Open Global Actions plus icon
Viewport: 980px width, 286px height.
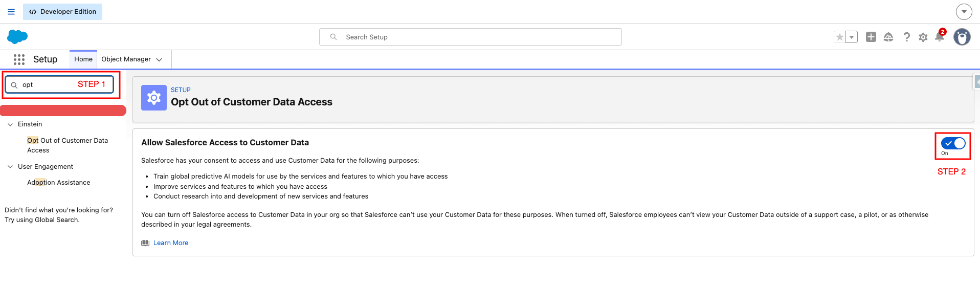click(x=871, y=37)
